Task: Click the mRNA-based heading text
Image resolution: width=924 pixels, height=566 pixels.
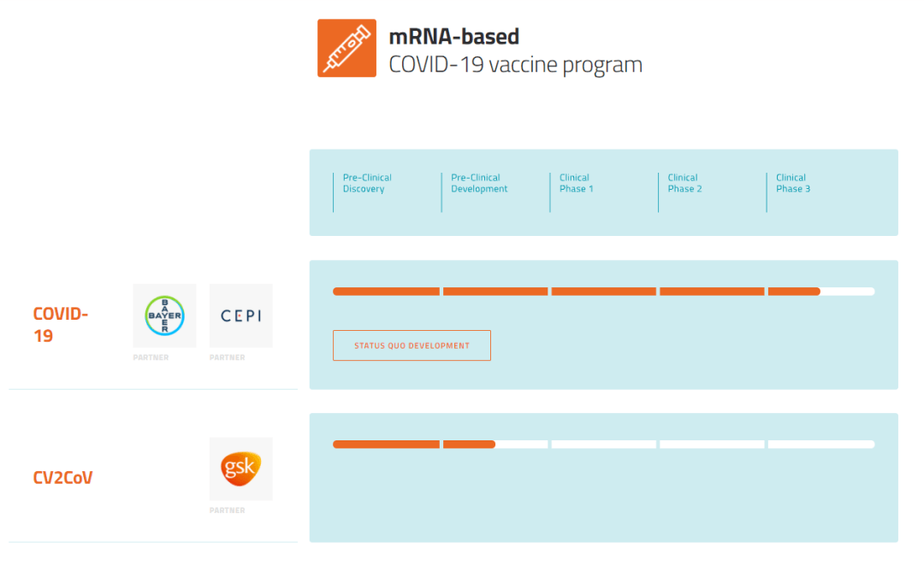Action: (x=453, y=37)
